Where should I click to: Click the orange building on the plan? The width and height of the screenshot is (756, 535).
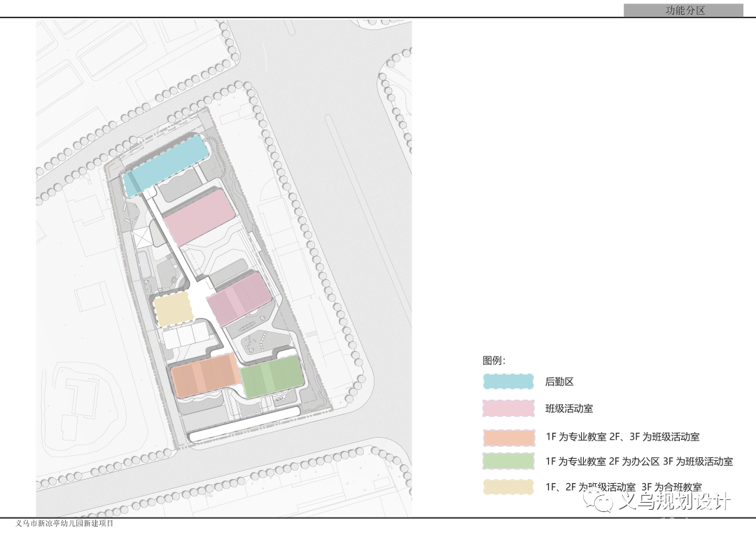coord(204,376)
